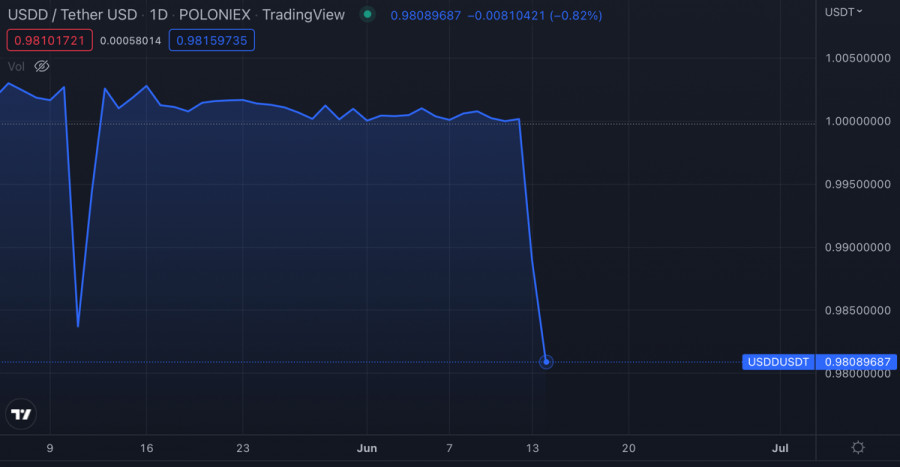Image resolution: width=900 pixels, height=467 pixels.
Task: Click the USDD / Tether USD symbol title
Action: [72, 15]
